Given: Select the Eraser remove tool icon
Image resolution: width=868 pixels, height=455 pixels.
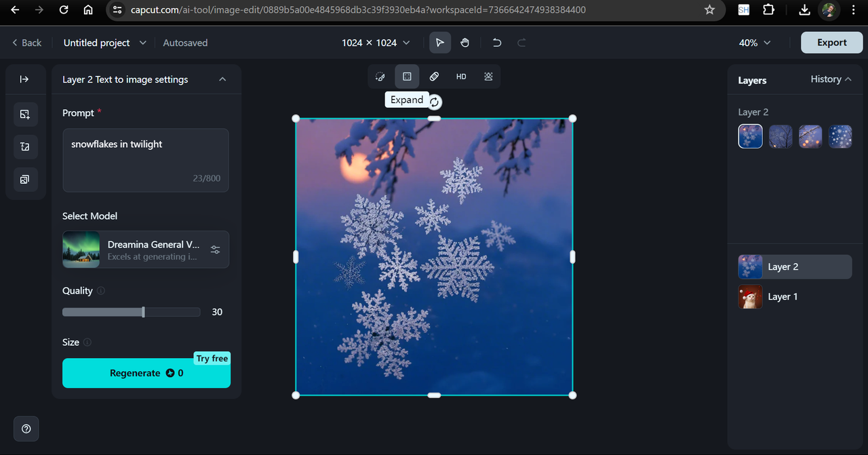Looking at the screenshot, I should (x=434, y=77).
